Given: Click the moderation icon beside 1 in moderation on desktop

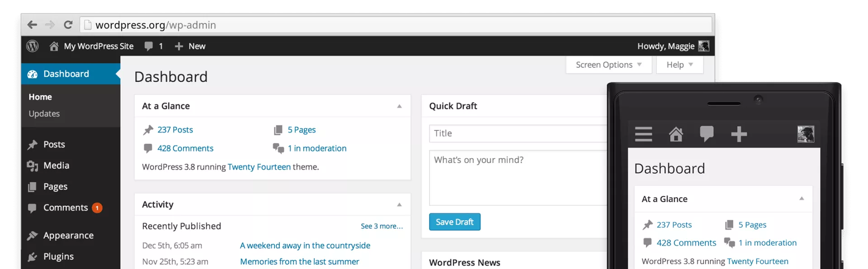Looking at the screenshot, I should point(278,148).
